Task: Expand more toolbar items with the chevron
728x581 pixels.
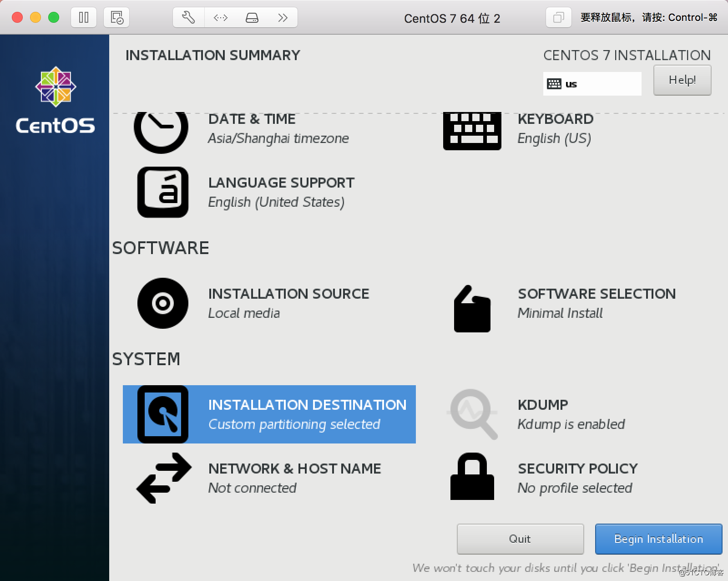Action: (x=283, y=18)
